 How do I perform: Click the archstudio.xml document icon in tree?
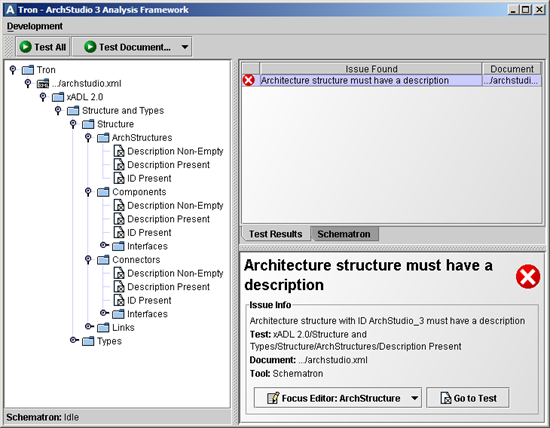[43, 83]
